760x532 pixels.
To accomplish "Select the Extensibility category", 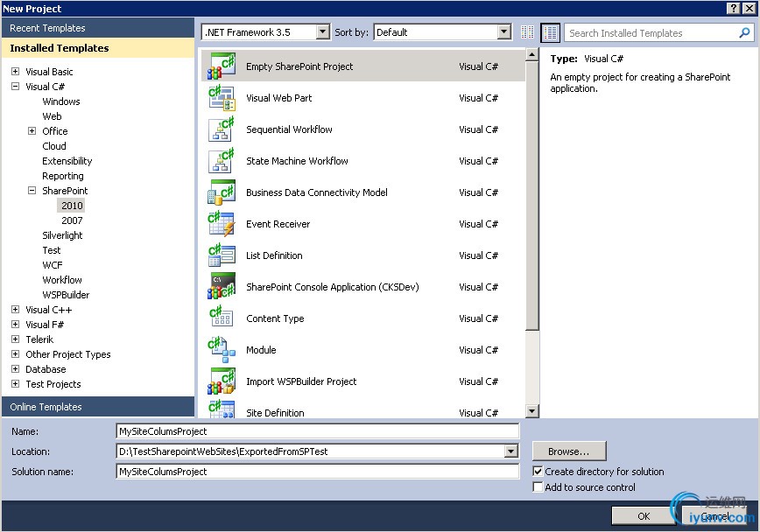I will 67,161.
